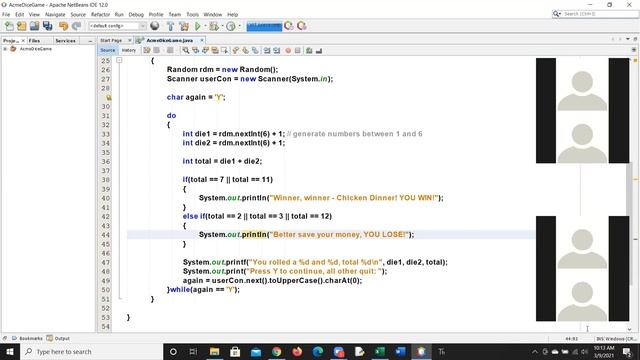Click the green Run Project arrow

(198, 26)
